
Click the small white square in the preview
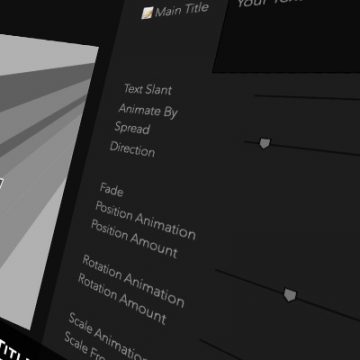click(1, 184)
